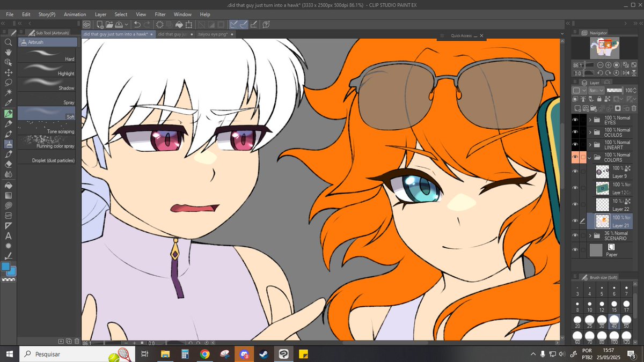Open Save options dropdown arrow in command bar
The width and height of the screenshot is (644, 362).
pyautogui.click(x=126, y=24)
